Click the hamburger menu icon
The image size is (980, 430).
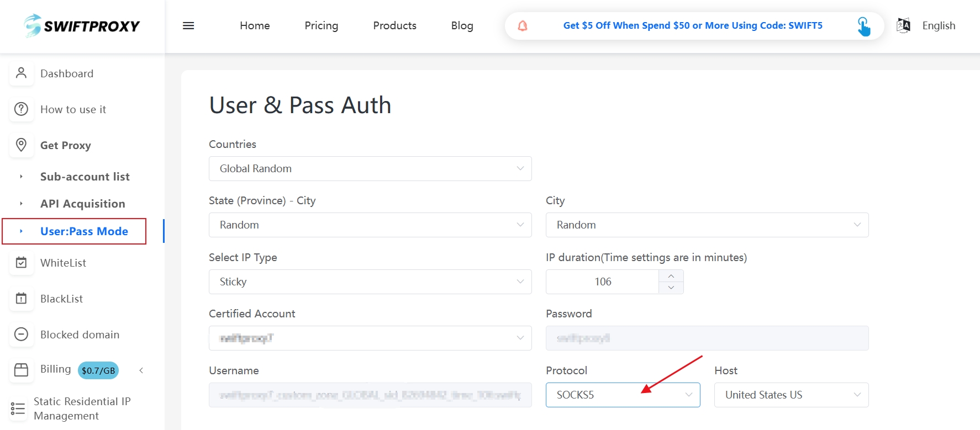188,26
